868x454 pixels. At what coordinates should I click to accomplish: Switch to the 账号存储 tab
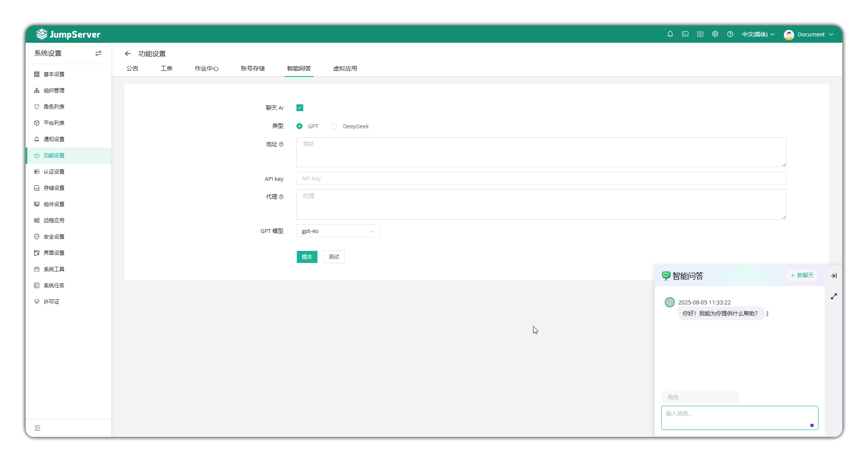coord(253,68)
